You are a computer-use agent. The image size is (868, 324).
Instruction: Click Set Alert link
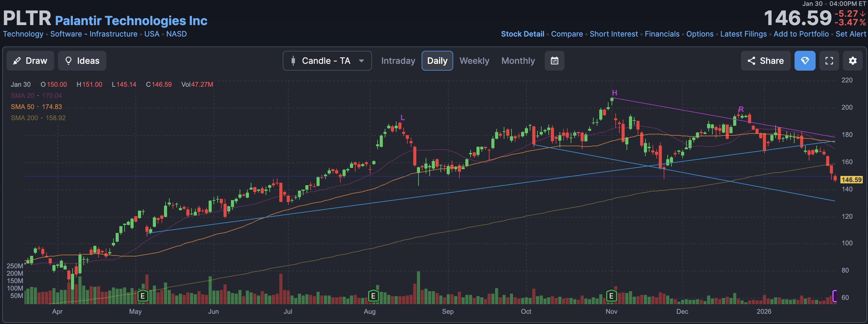(x=850, y=34)
